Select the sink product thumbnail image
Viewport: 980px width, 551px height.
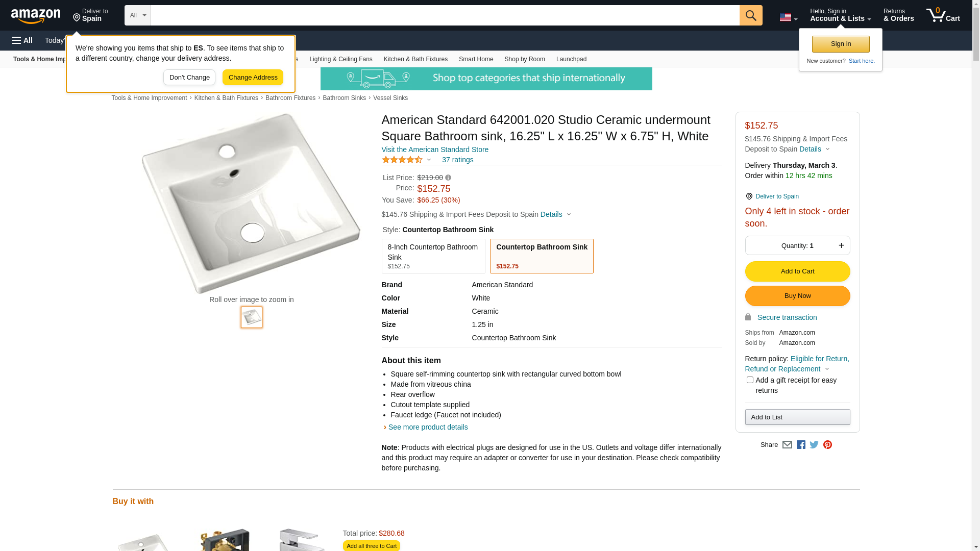tap(252, 317)
